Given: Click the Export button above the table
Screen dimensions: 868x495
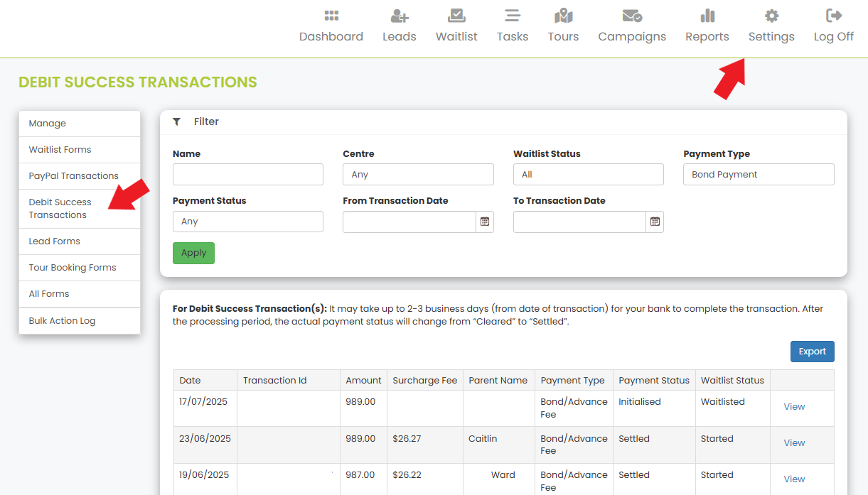Looking at the screenshot, I should (812, 351).
